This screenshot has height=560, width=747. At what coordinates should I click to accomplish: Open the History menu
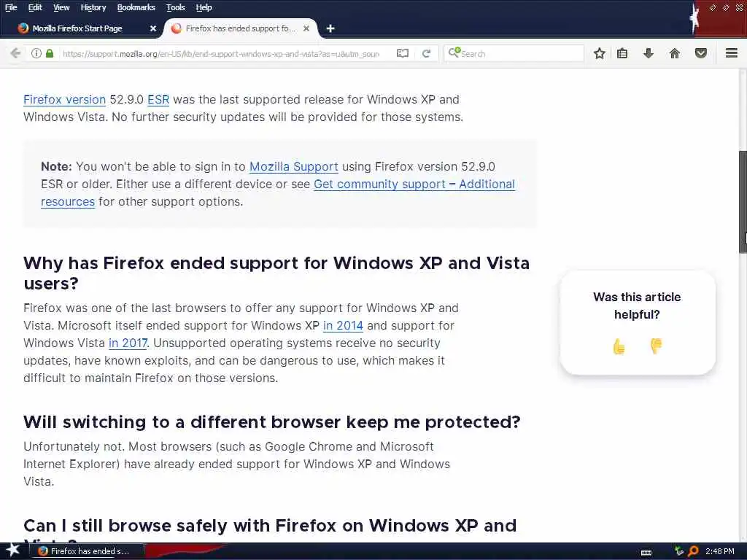tap(93, 7)
